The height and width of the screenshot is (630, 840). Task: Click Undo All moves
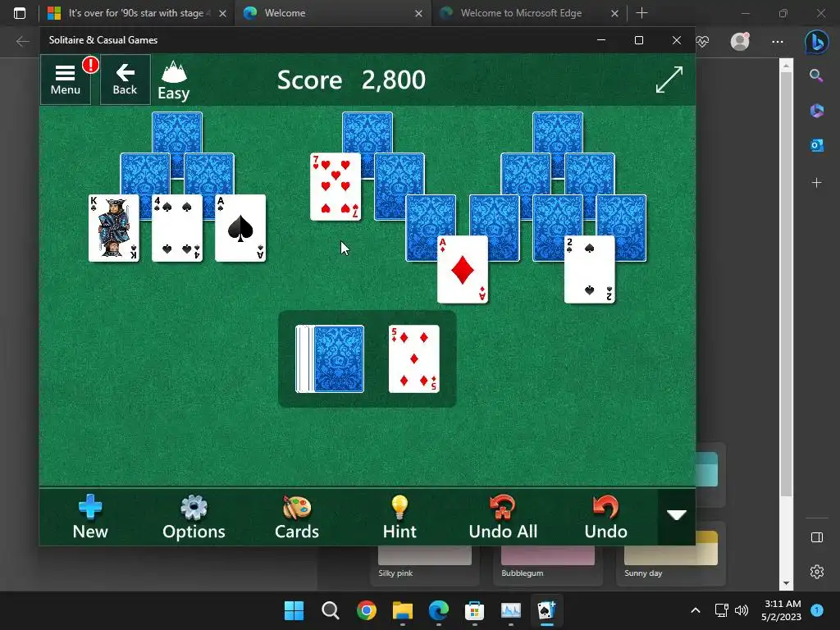click(503, 517)
